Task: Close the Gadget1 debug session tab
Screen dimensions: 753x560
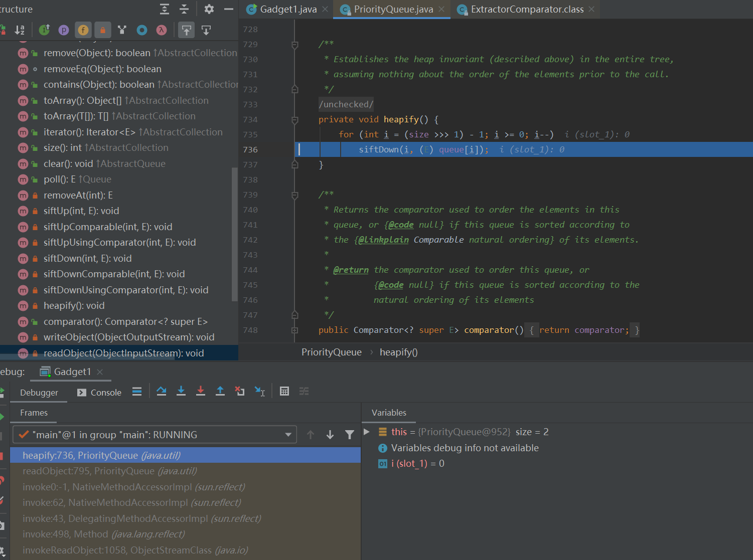Action: point(100,371)
